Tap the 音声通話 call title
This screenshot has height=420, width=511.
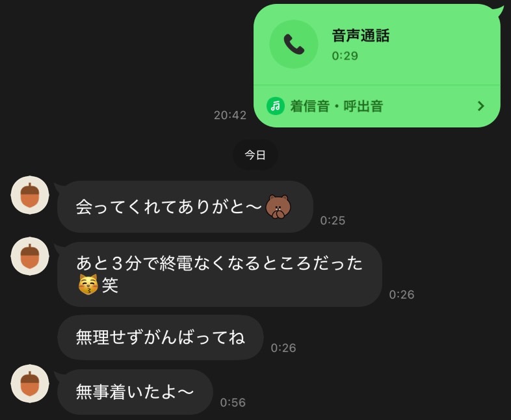(360, 36)
